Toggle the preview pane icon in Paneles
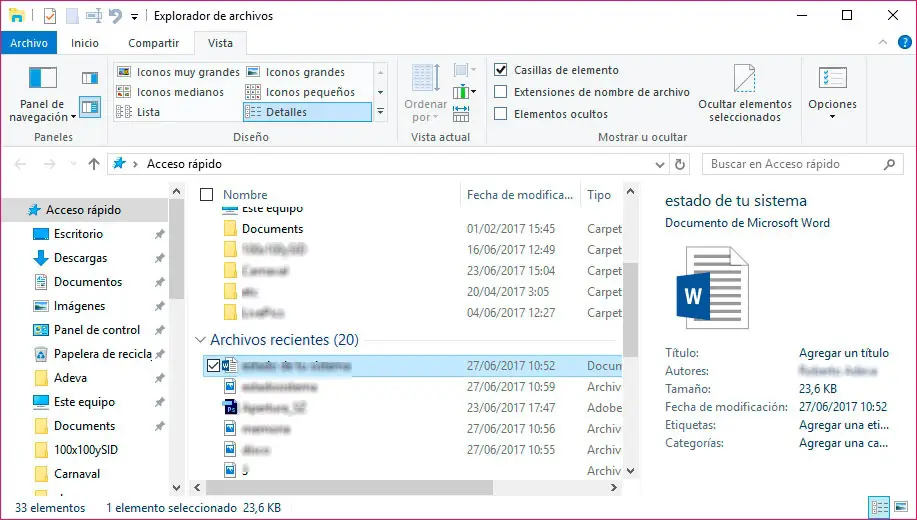Screen dimensions: 917x520 (89, 78)
